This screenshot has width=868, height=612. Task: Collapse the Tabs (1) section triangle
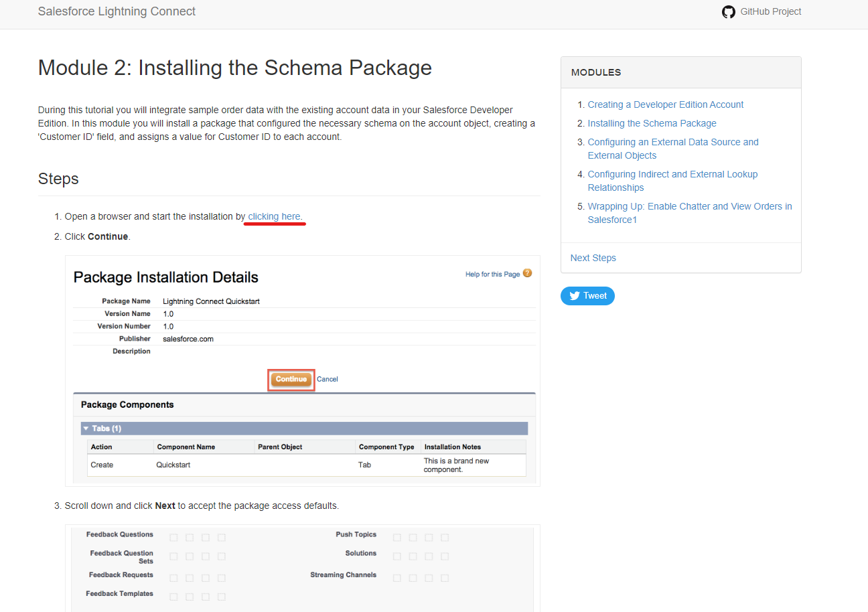(86, 429)
